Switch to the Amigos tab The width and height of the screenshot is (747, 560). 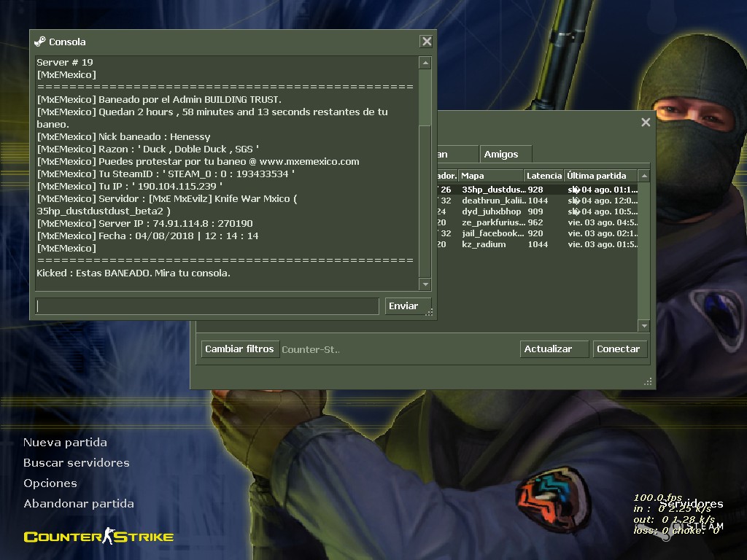(x=506, y=154)
